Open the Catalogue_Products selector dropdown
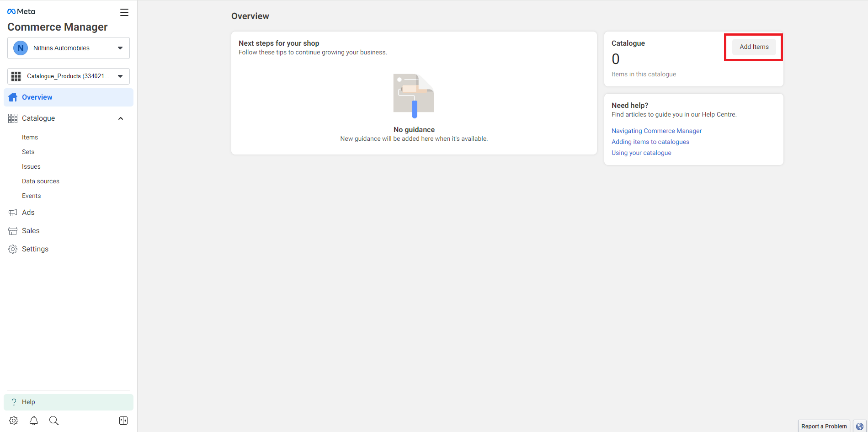 (69, 76)
